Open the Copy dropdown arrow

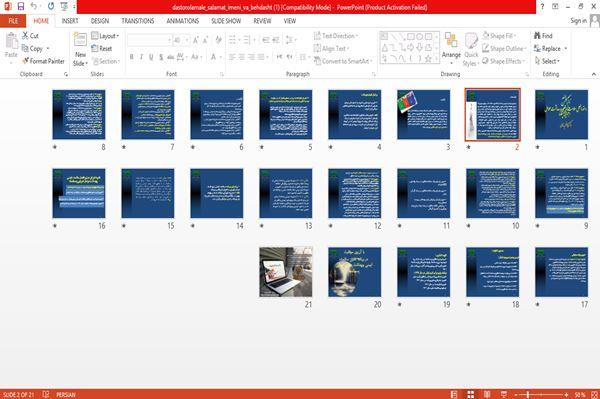tap(48, 49)
